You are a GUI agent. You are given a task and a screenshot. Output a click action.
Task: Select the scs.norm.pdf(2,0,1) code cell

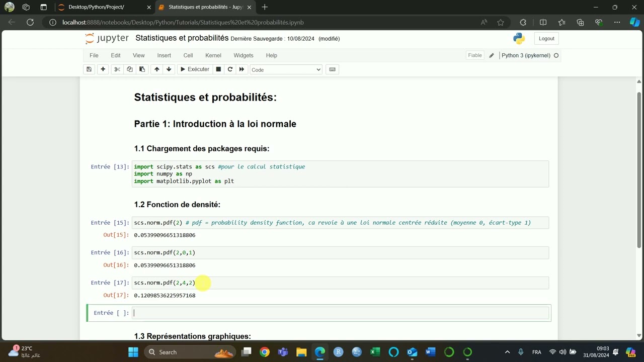coord(340,252)
